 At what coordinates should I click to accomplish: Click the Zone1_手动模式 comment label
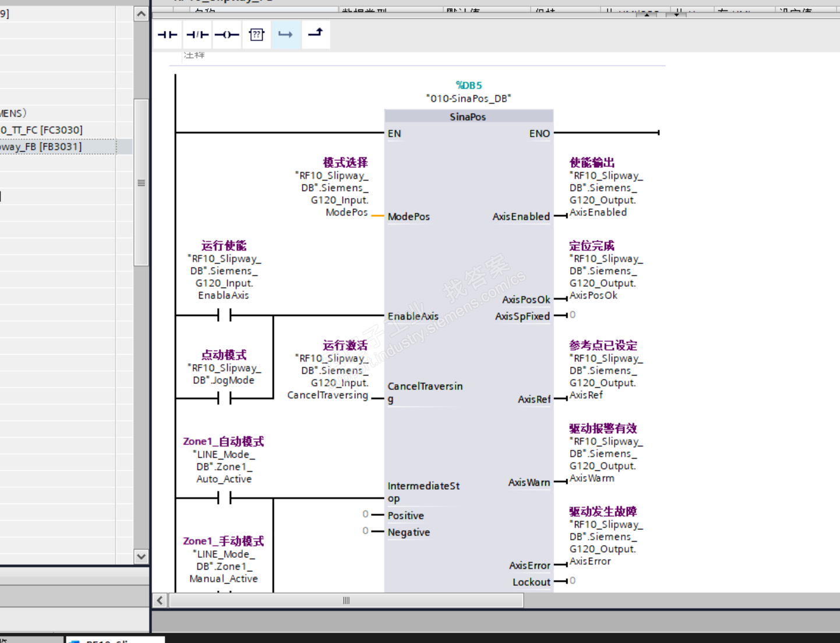tap(224, 542)
